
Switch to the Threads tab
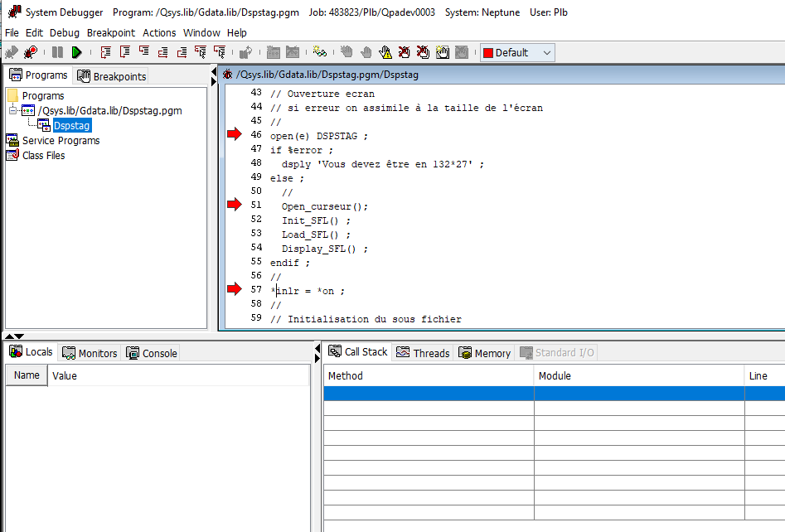point(423,353)
